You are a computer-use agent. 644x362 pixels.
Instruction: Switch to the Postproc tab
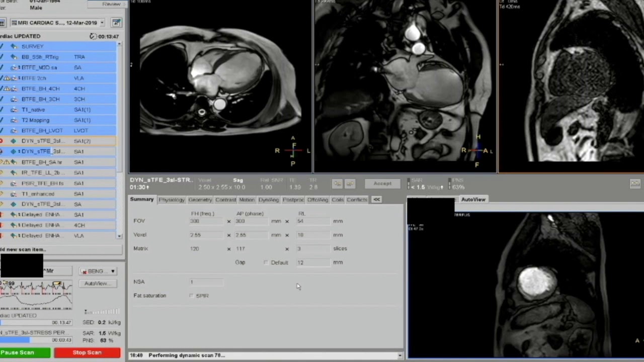(293, 200)
